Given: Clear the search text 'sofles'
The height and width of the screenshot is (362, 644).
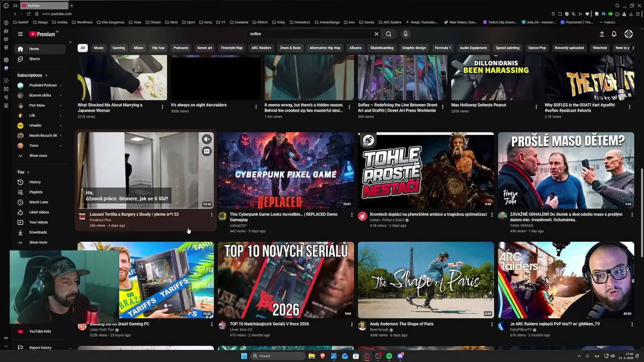Looking at the screenshot, I should pyautogui.click(x=376, y=34).
